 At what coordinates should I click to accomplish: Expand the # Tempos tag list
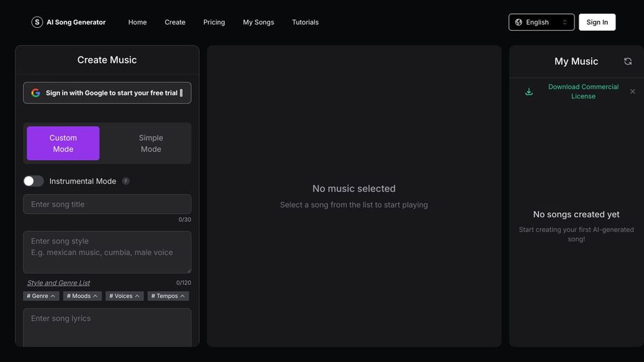click(x=168, y=296)
